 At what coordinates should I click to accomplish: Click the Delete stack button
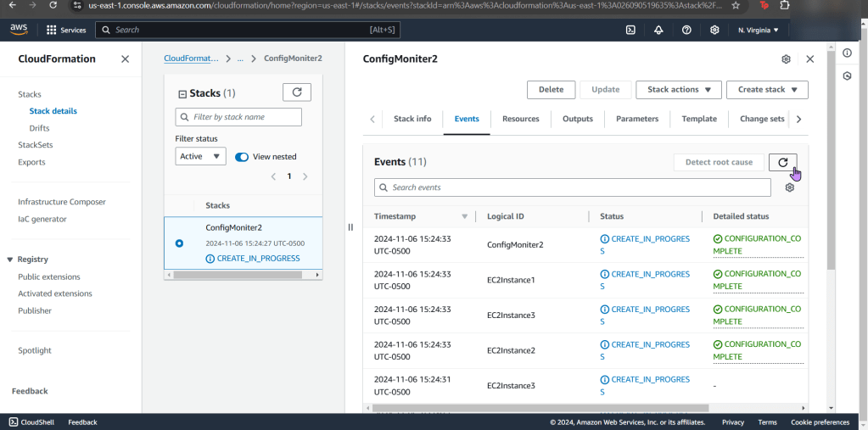tap(551, 90)
